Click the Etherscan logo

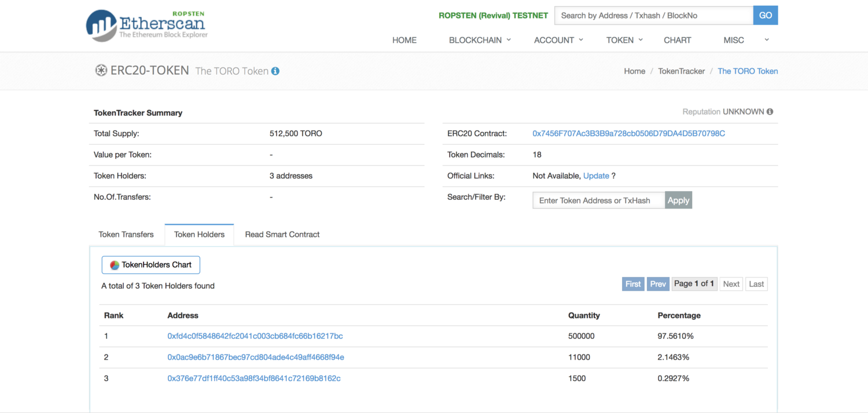point(146,25)
